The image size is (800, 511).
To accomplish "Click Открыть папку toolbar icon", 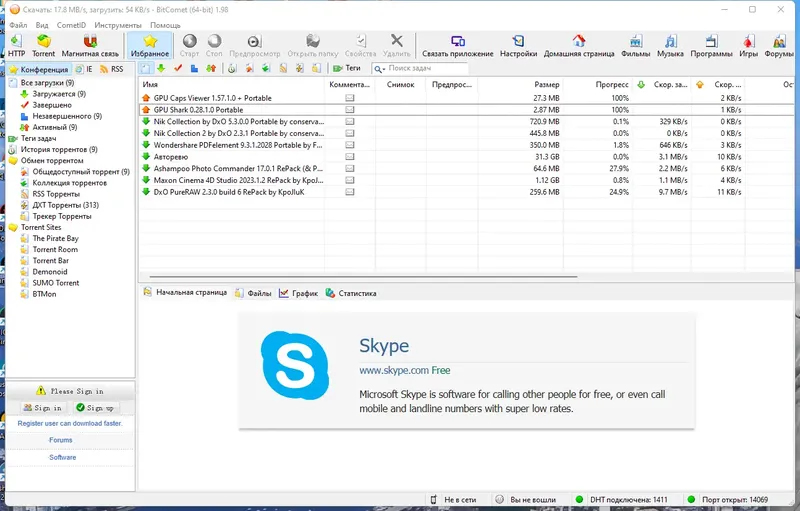I will coord(313,45).
